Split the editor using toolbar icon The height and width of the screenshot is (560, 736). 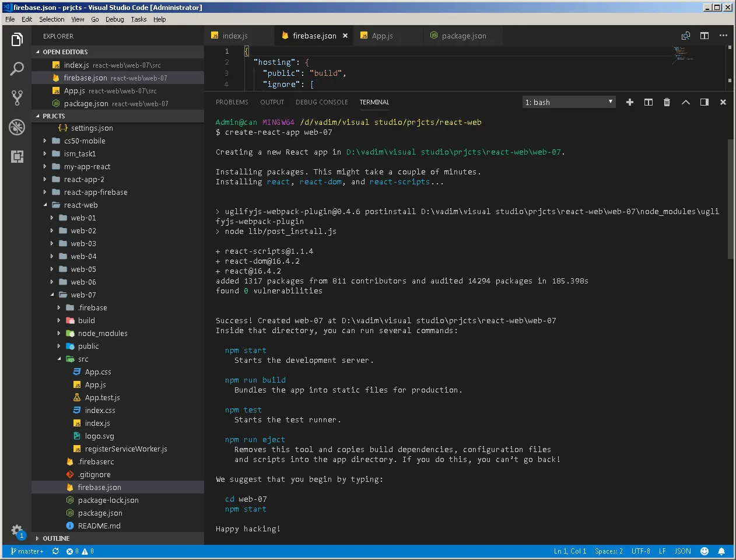point(705,36)
